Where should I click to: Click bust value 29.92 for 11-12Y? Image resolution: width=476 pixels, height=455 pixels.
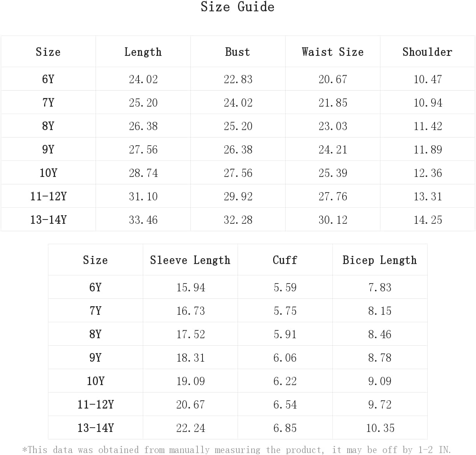click(238, 196)
